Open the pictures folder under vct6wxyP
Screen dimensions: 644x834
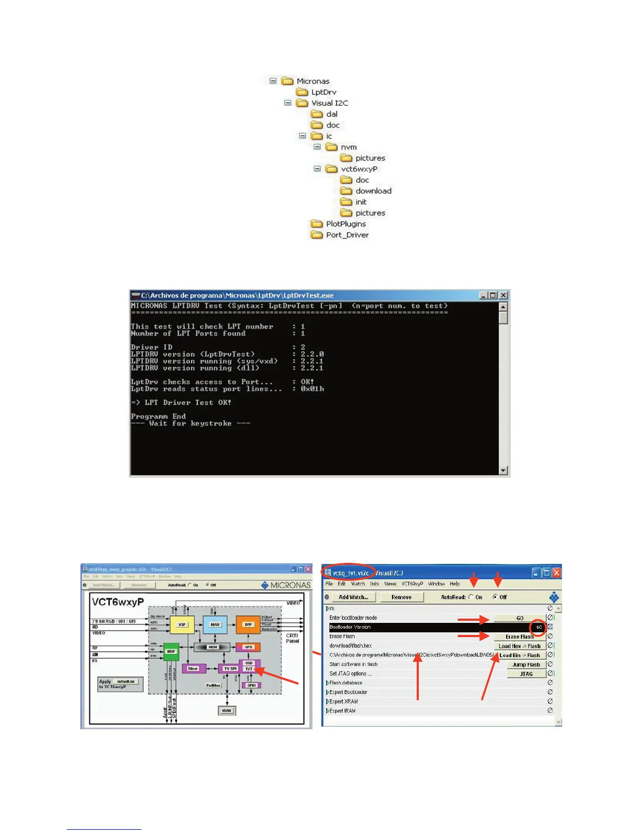coord(363,213)
